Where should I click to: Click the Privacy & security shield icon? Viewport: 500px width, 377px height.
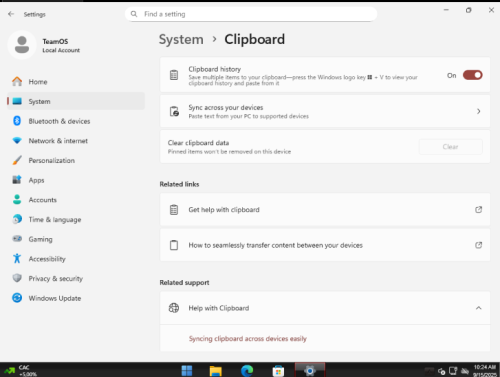click(x=17, y=278)
